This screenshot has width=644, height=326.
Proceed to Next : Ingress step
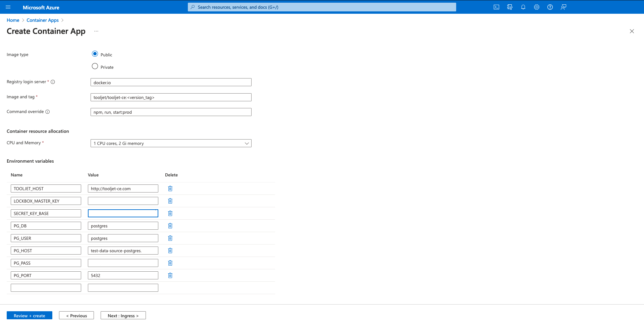123,316
